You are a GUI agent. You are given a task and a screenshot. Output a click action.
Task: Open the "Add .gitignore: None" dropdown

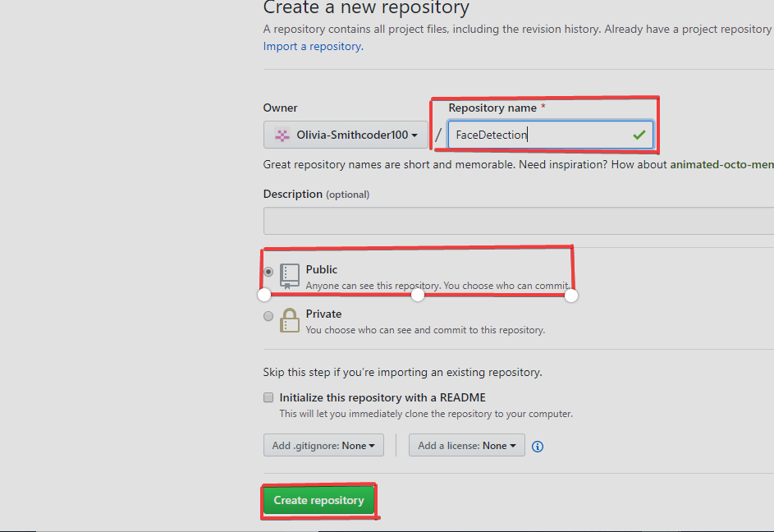pyautogui.click(x=323, y=444)
